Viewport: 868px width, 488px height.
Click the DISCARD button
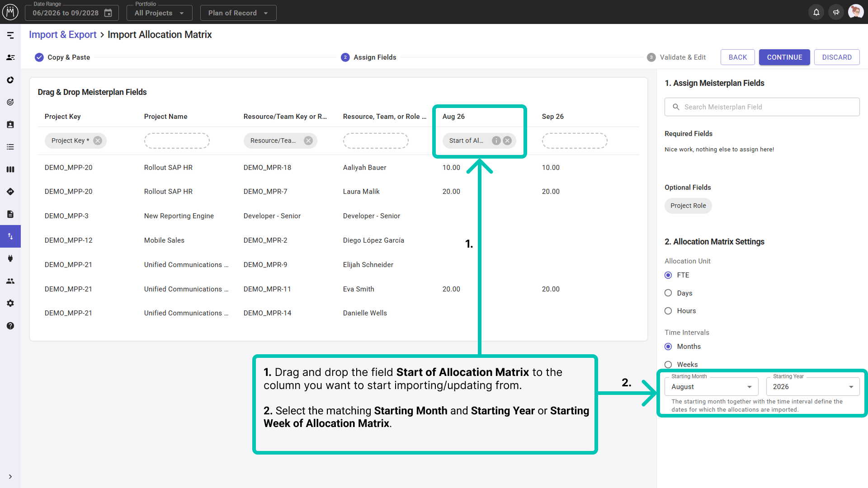(837, 57)
